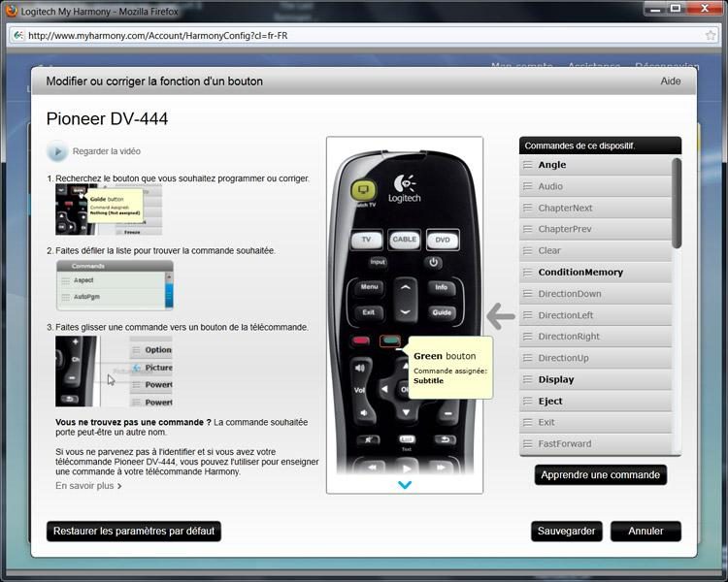Click the channel down arrow on the remote
Viewport: 728px width, 582px height.
[x=406, y=312]
